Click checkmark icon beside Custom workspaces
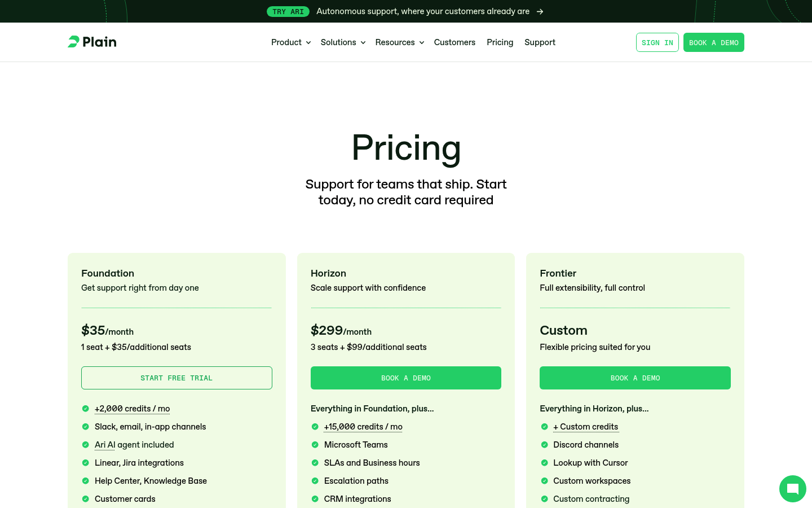Image resolution: width=812 pixels, height=508 pixels. 544,481
